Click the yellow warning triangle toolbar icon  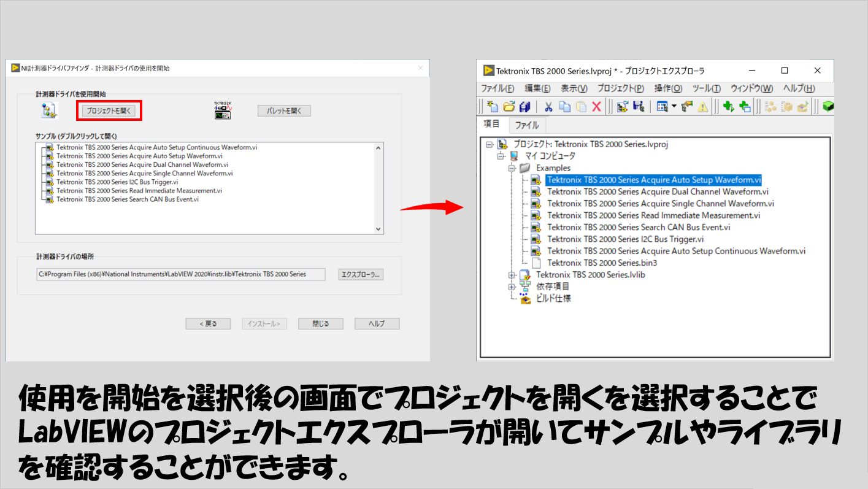[x=702, y=107]
